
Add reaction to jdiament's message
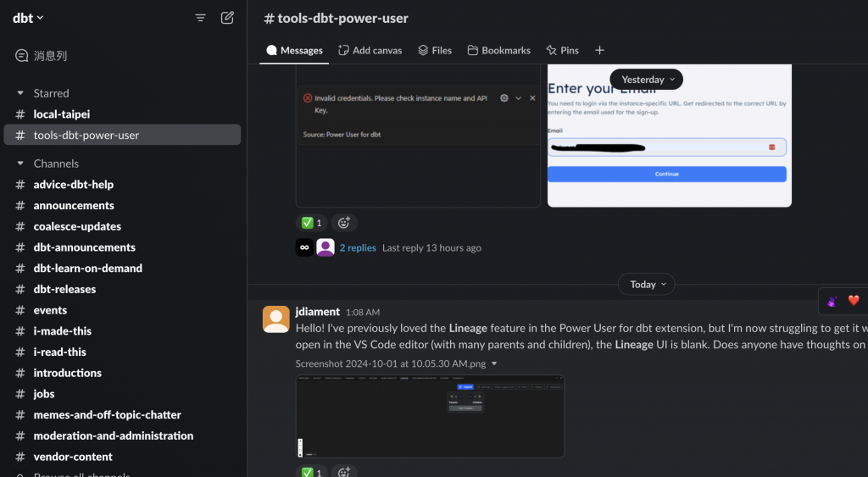coord(344,472)
